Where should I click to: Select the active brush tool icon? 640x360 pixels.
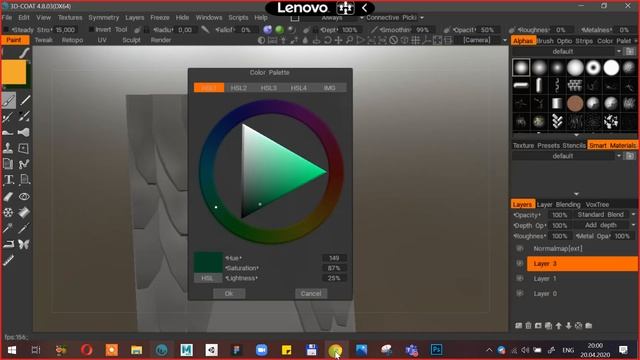click(x=8, y=100)
